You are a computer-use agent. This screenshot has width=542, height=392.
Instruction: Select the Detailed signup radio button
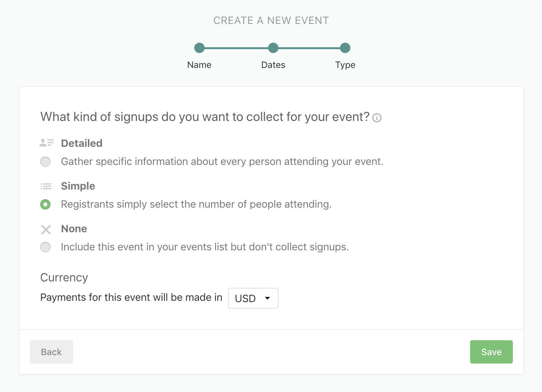pos(45,162)
